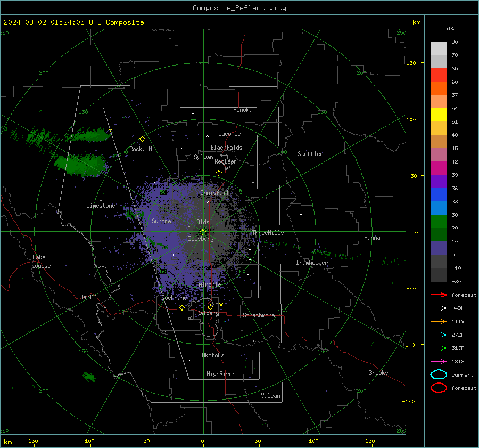
Task: Click the Okotoks city label
Action: click(213, 355)
